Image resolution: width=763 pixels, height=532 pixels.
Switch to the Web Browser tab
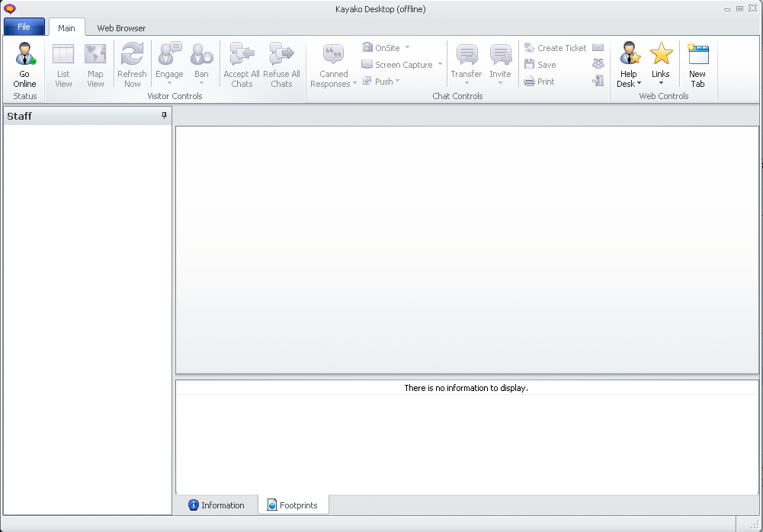coord(121,28)
